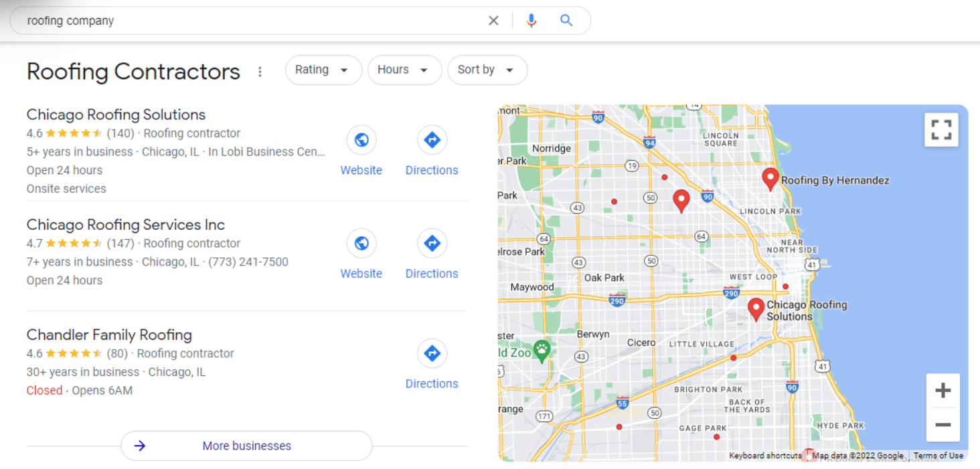The height and width of the screenshot is (469, 980).
Task: Select the Roofing By Hernandez map pin
Action: (x=770, y=179)
